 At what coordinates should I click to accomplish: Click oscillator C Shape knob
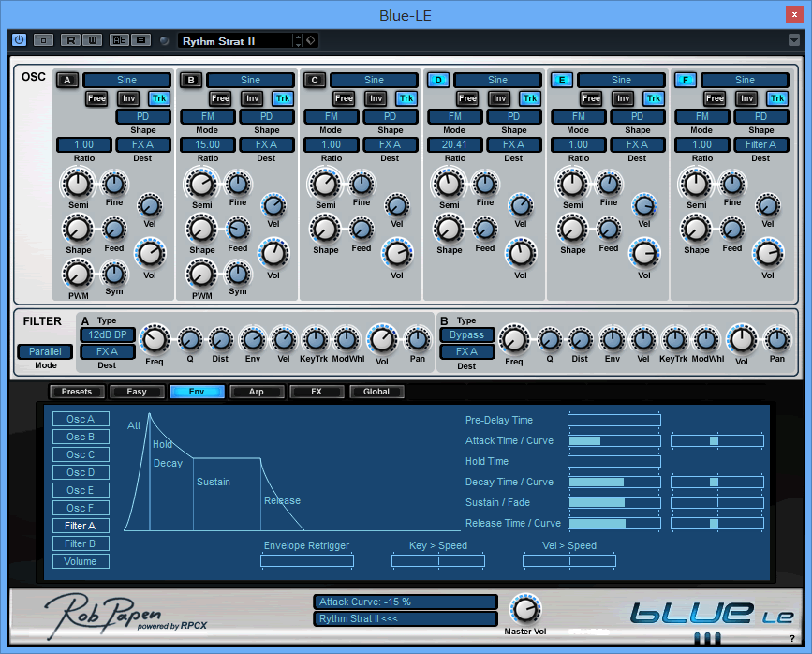[325, 230]
